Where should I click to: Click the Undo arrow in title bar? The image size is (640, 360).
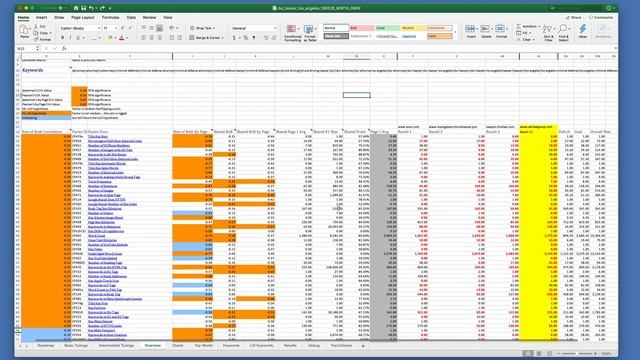click(x=91, y=8)
